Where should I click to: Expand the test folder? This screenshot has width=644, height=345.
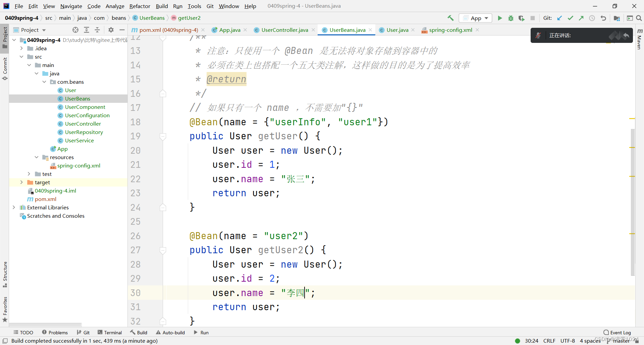[29, 174]
